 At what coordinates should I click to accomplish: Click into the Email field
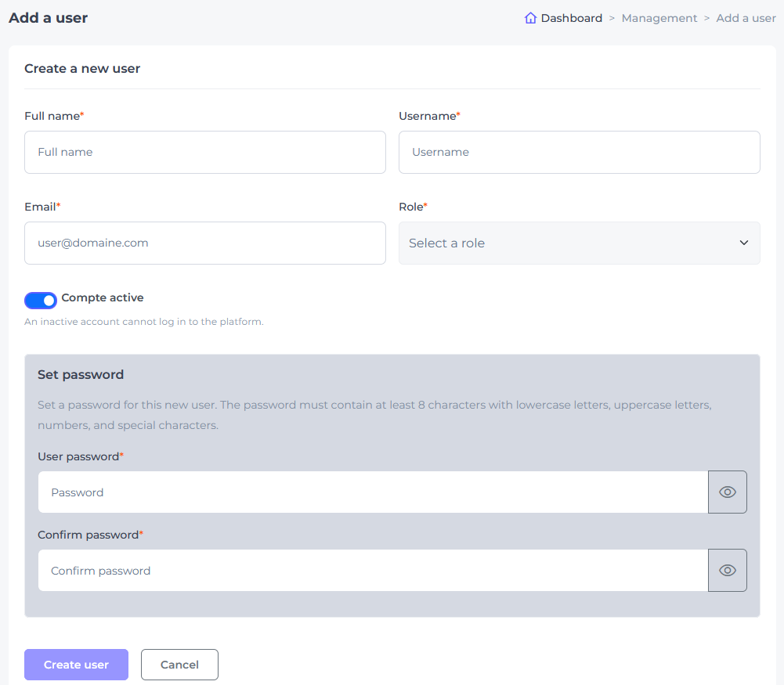(205, 243)
